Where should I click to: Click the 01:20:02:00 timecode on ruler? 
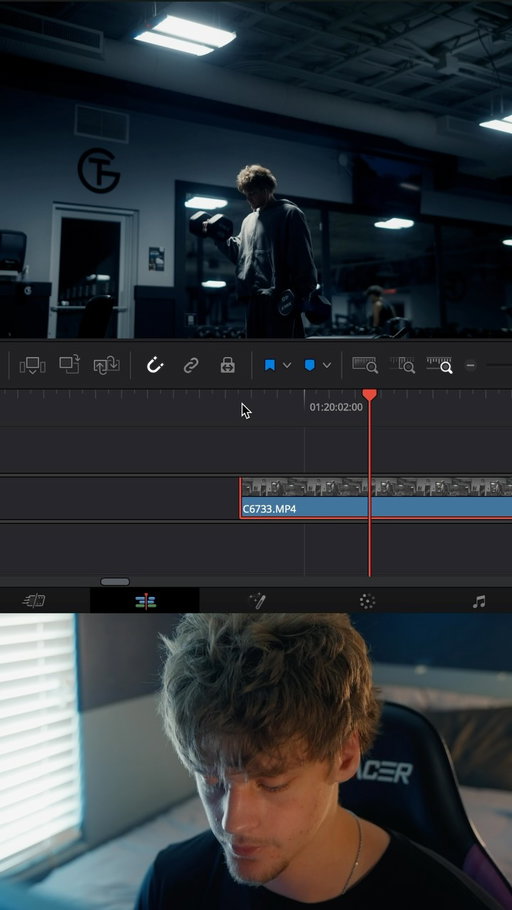click(336, 407)
